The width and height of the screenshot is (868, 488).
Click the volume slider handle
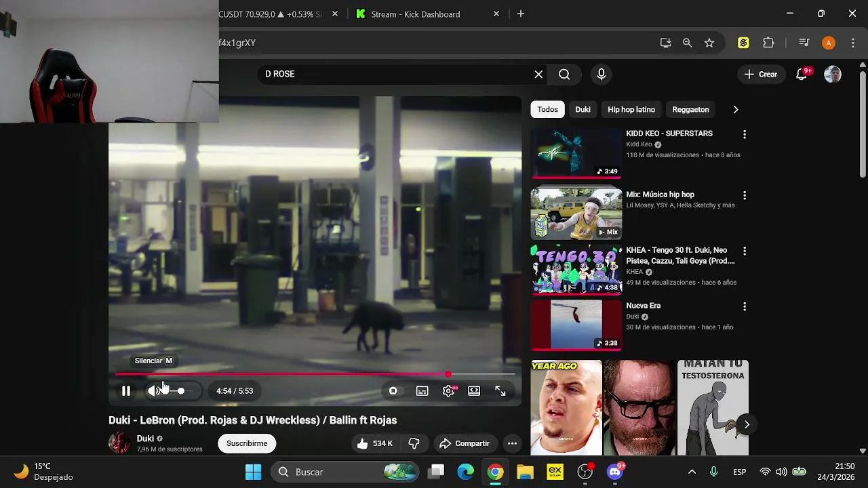[181, 391]
